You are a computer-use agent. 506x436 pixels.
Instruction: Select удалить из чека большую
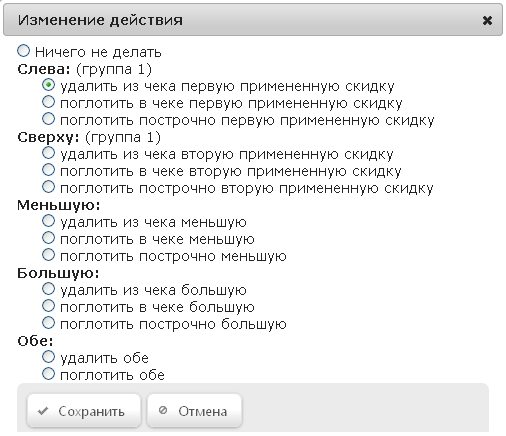point(48,289)
